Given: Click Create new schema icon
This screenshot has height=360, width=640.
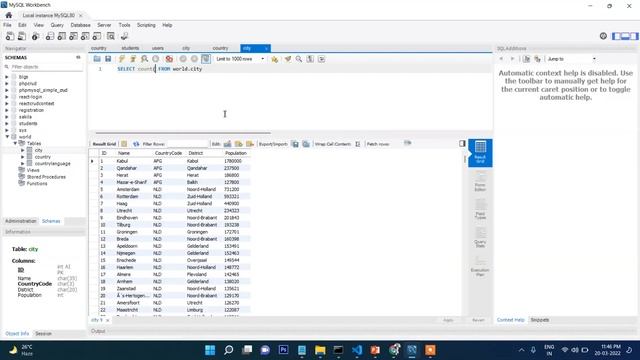Looking at the screenshot, I should (50, 36).
